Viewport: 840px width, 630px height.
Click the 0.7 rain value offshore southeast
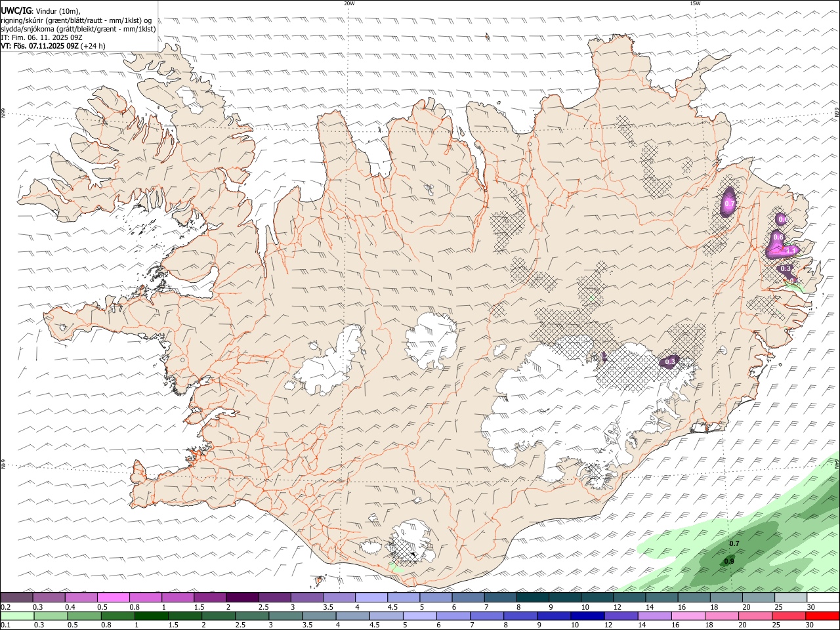[x=734, y=544]
